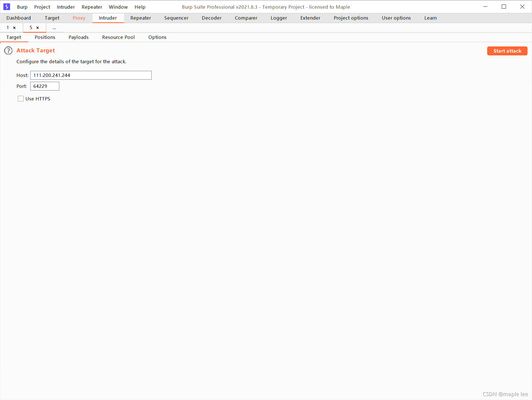This screenshot has height=400, width=532.
Task: Switch to the Decoder tab
Action: tap(212, 18)
